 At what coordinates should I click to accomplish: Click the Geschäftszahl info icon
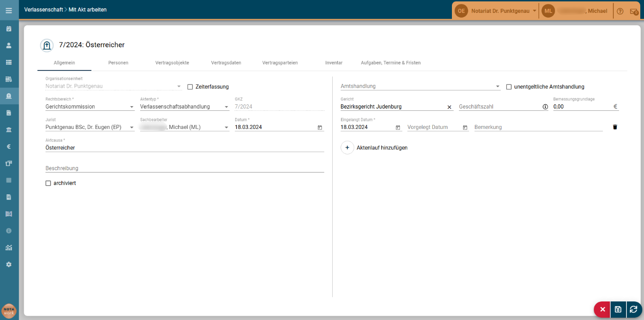pyautogui.click(x=545, y=107)
